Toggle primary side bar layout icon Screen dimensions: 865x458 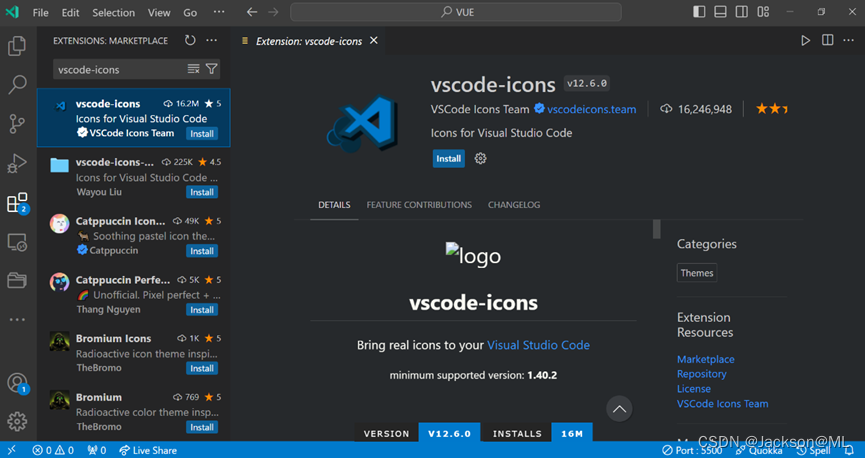(699, 12)
